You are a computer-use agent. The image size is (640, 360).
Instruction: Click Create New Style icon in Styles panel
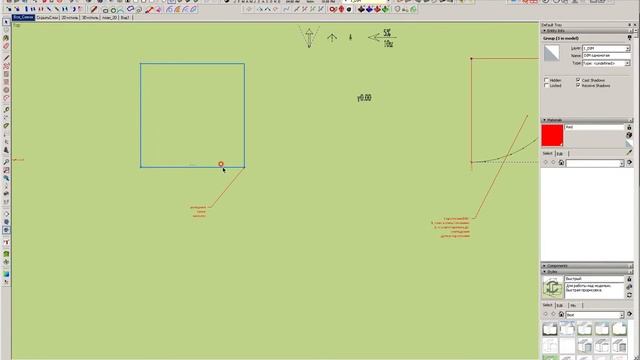click(629, 287)
